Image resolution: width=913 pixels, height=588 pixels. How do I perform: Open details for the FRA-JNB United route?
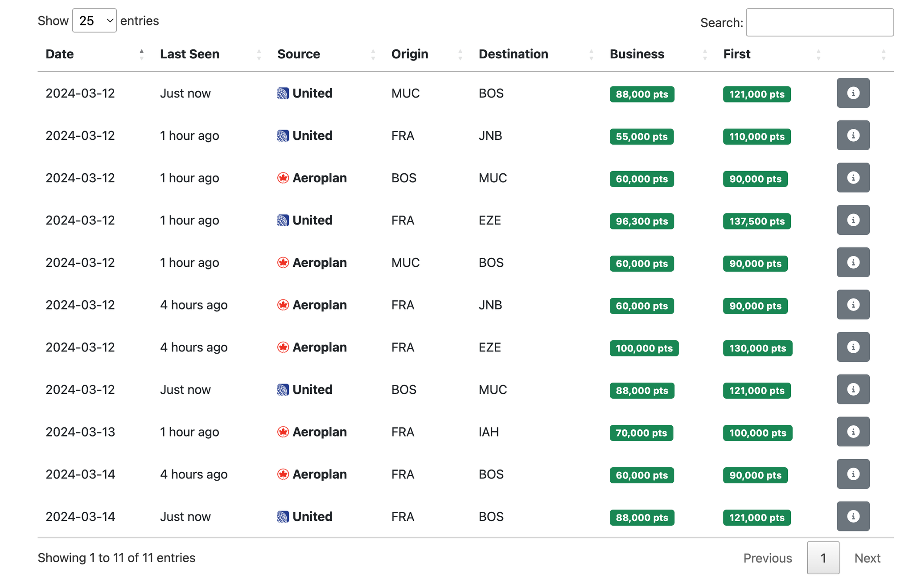(853, 135)
